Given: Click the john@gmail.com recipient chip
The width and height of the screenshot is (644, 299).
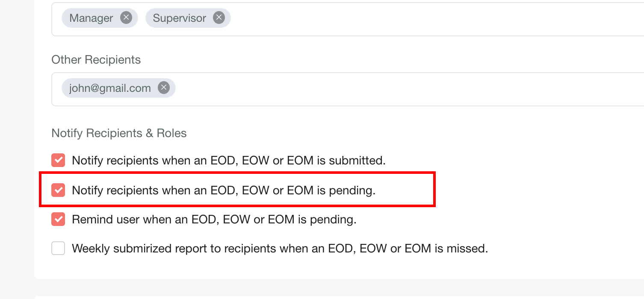Looking at the screenshot, I should click(110, 88).
